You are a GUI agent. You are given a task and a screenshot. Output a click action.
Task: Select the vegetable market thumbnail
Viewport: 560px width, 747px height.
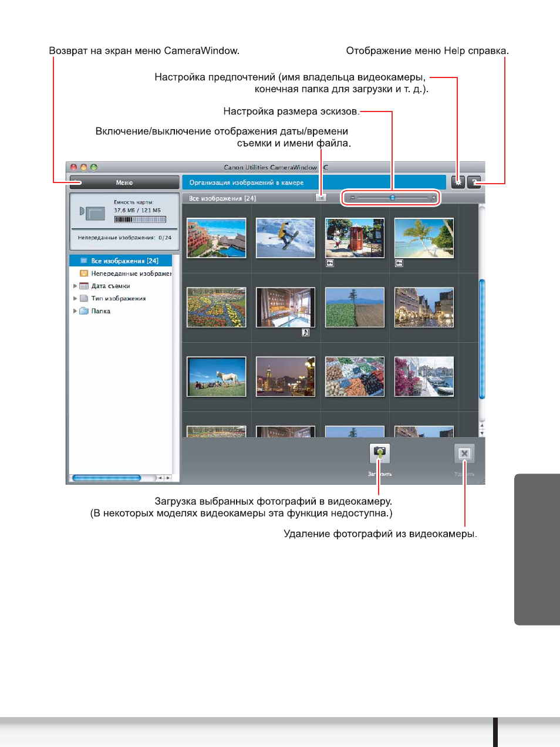pyautogui.click(x=355, y=376)
